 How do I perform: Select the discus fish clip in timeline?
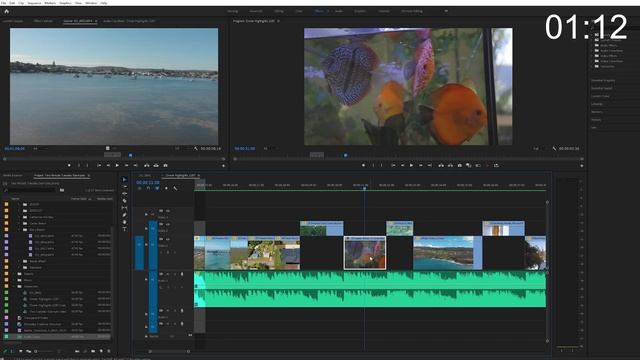tap(365, 253)
